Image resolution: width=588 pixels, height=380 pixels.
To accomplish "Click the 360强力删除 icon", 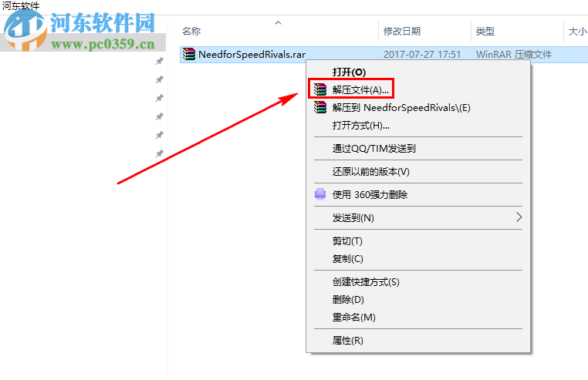I will tap(320, 194).
